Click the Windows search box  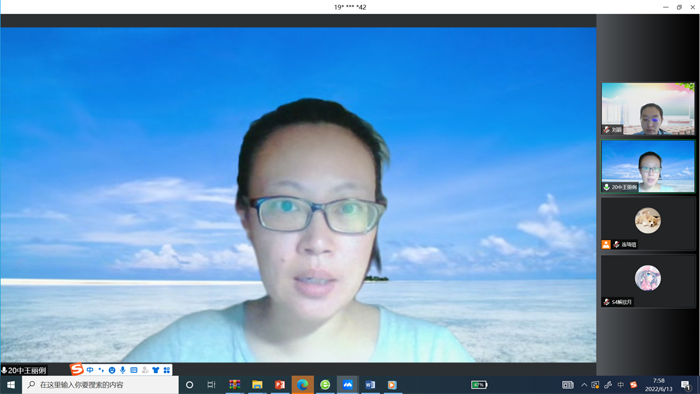(x=100, y=385)
